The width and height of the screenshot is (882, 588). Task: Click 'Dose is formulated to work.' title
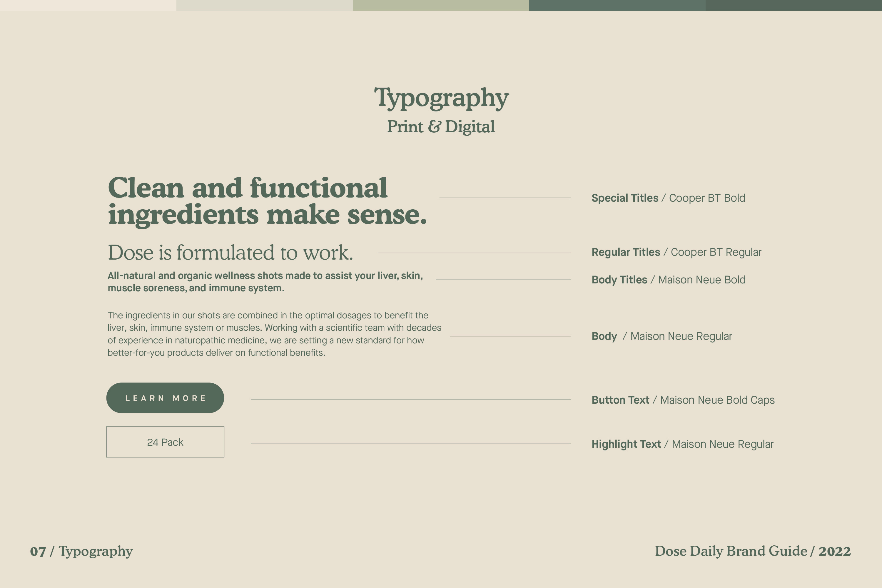point(230,252)
